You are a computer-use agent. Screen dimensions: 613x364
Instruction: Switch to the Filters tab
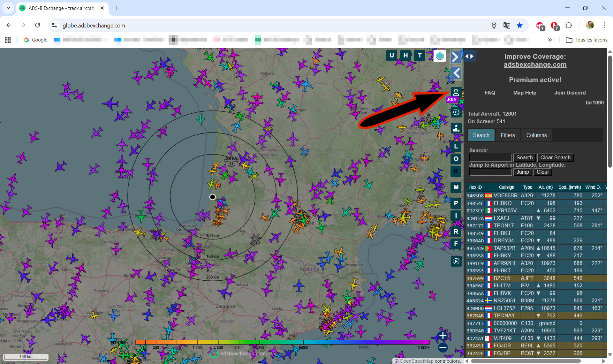point(508,135)
